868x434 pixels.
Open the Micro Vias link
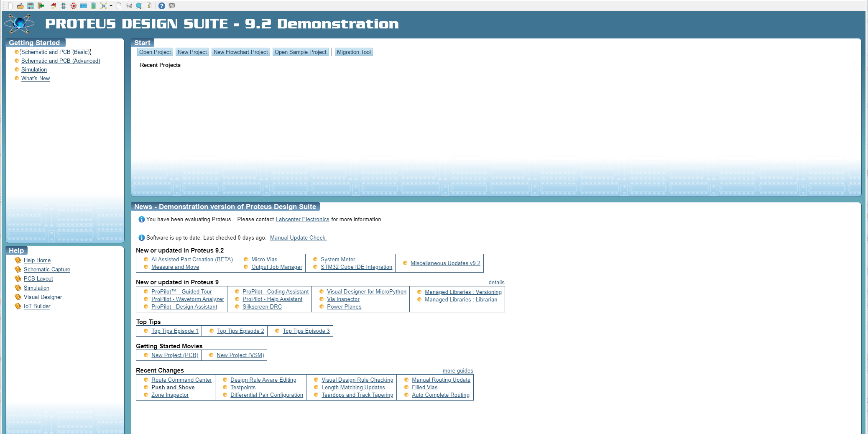[x=264, y=260]
